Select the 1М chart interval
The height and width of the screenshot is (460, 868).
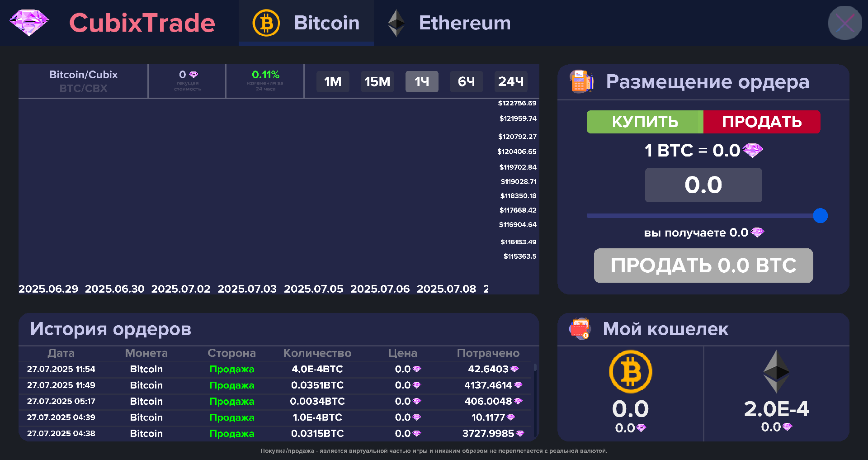(333, 81)
